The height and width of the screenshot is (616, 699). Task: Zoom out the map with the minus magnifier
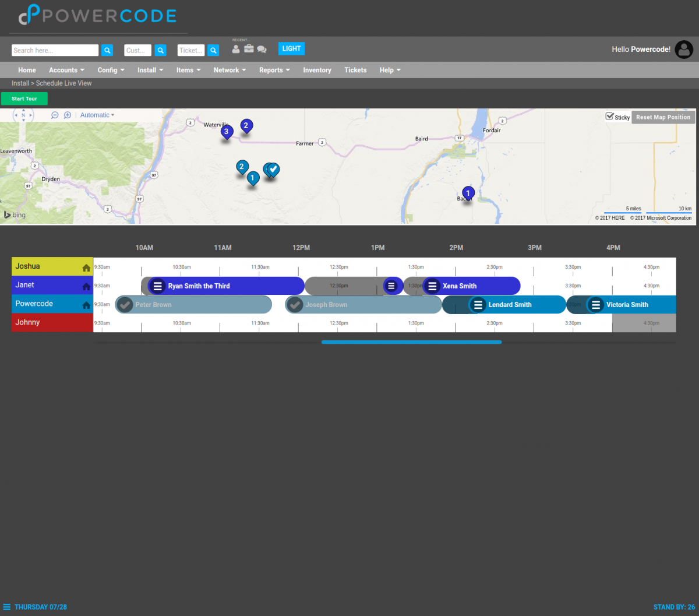click(55, 115)
